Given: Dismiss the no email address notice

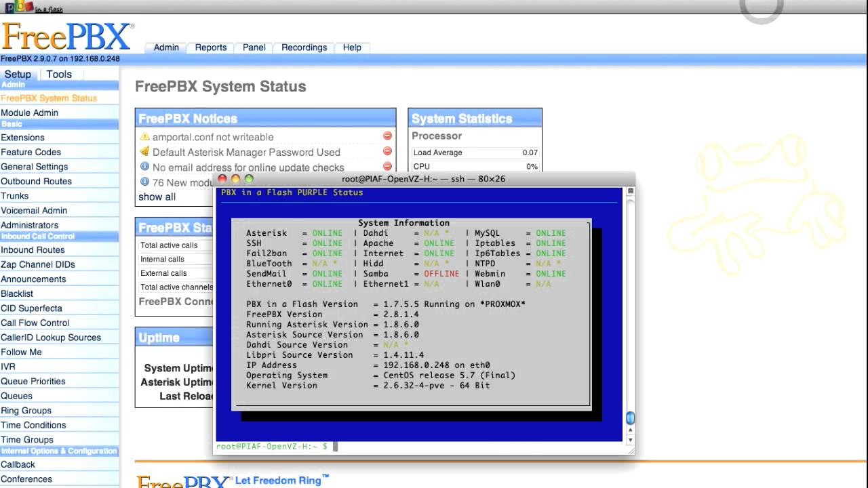Looking at the screenshot, I should pyautogui.click(x=387, y=166).
